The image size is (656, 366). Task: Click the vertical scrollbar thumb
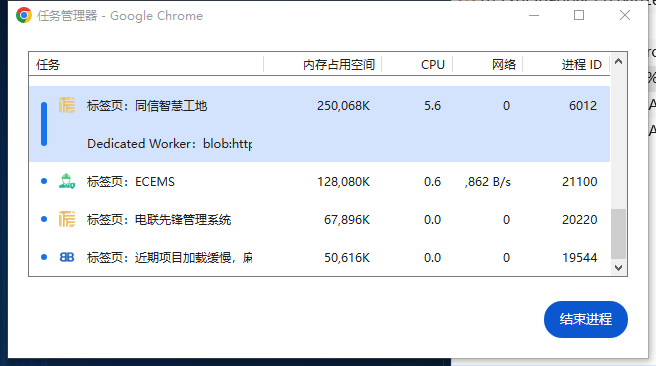click(x=618, y=234)
